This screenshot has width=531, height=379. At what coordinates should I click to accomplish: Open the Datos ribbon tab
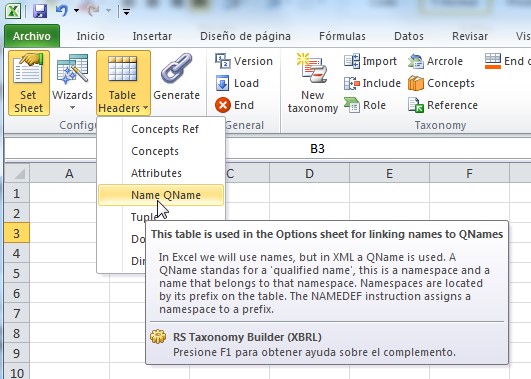tap(409, 36)
